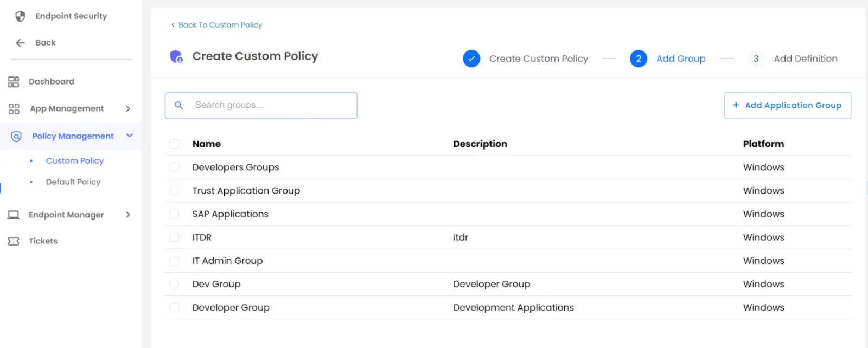
Task: Expand Endpoint Manager chevron
Action: 128,215
